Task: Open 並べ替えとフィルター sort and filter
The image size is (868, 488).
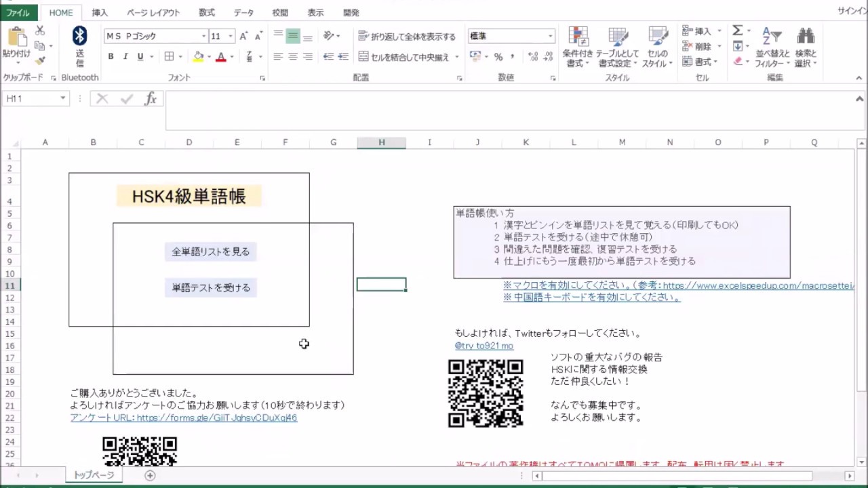Action: coord(772,47)
